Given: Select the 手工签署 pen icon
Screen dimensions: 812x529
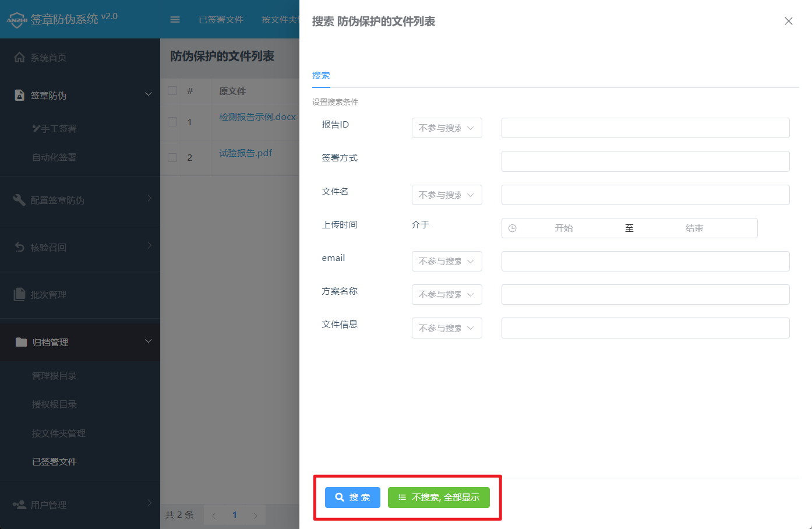Looking at the screenshot, I should [x=36, y=128].
